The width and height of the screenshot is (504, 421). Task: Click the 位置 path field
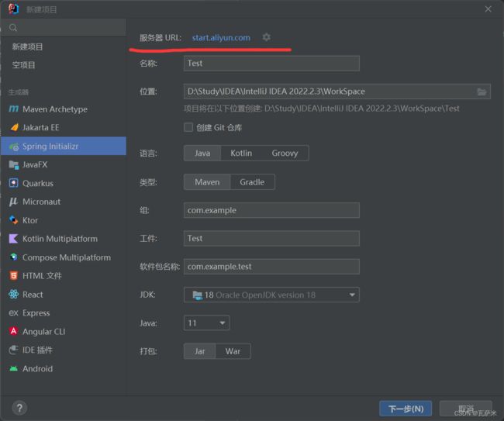337,91
